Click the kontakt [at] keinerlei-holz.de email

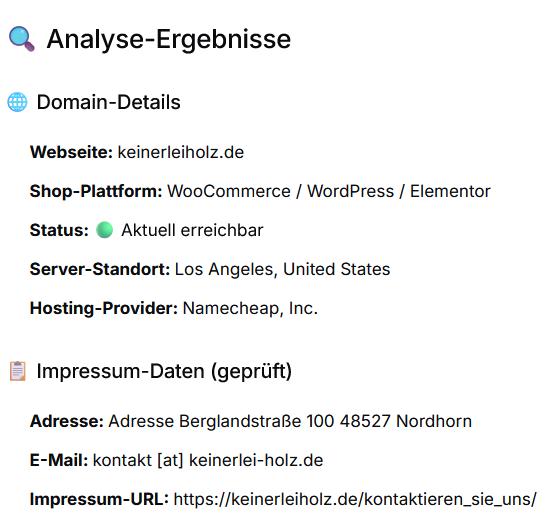pyautogui.click(x=208, y=460)
